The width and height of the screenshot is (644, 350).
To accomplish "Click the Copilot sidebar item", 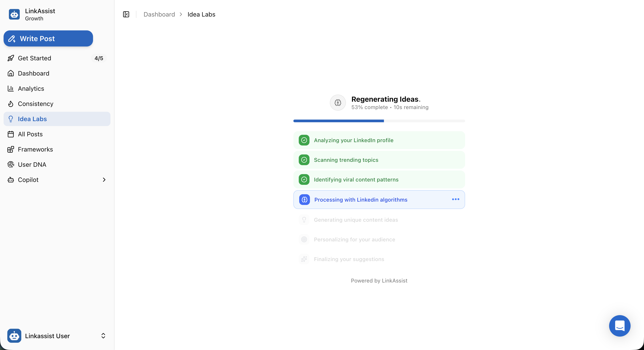I will click(x=57, y=180).
